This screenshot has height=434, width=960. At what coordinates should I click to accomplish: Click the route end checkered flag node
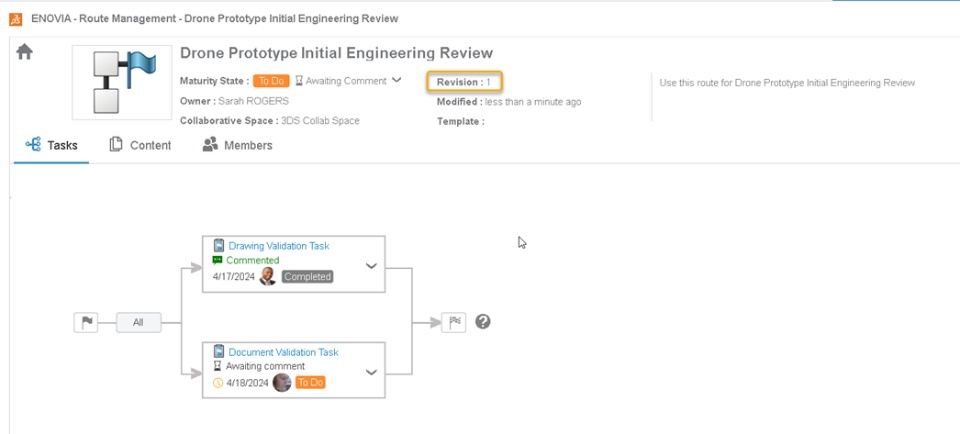click(x=454, y=322)
